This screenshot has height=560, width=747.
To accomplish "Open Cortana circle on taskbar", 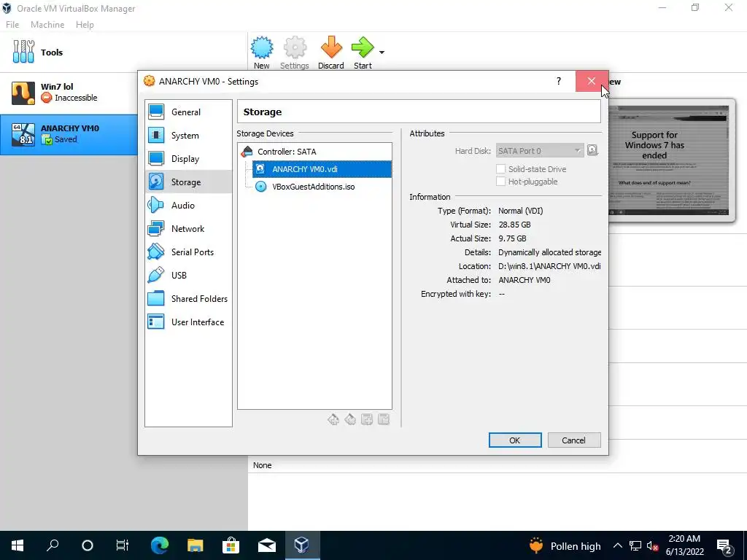I will pyautogui.click(x=88, y=545).
